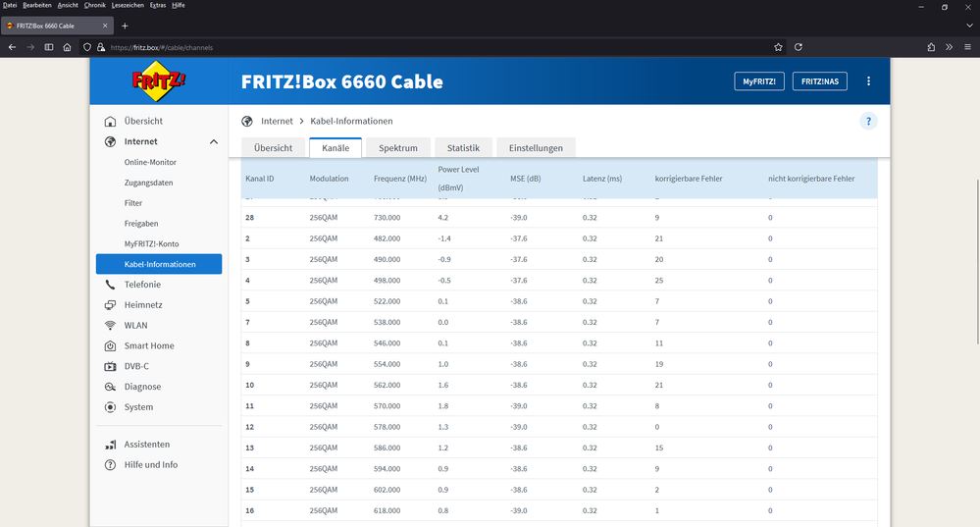Click korrigierbare Fehler column header

pyautogui.click(x=689, y=179)
